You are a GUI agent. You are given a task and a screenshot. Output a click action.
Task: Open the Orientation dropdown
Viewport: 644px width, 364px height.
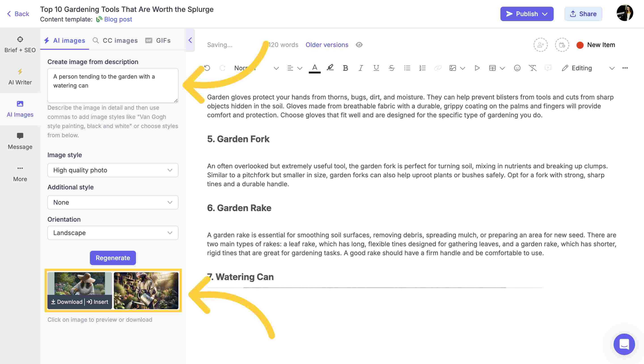click(113, 233)
